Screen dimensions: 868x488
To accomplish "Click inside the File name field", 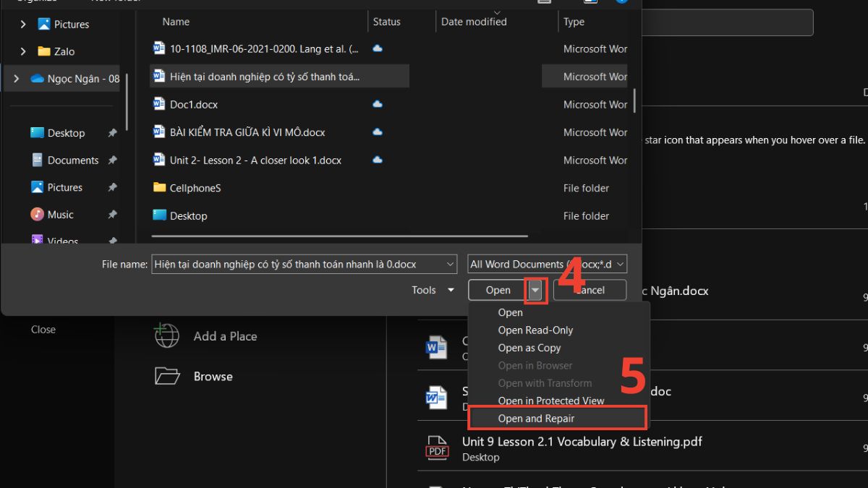I will [x=297, y=265].
